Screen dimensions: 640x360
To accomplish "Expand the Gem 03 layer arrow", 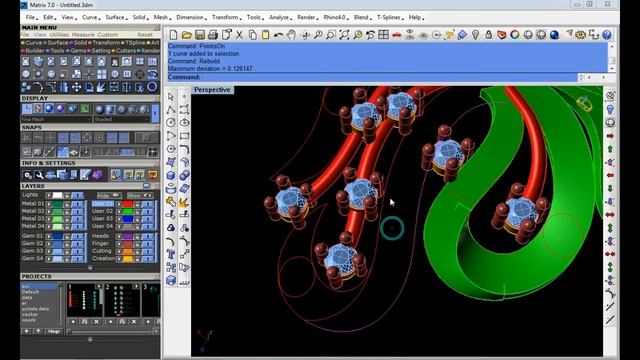I will pyautogui.click(x=49, y=251).
